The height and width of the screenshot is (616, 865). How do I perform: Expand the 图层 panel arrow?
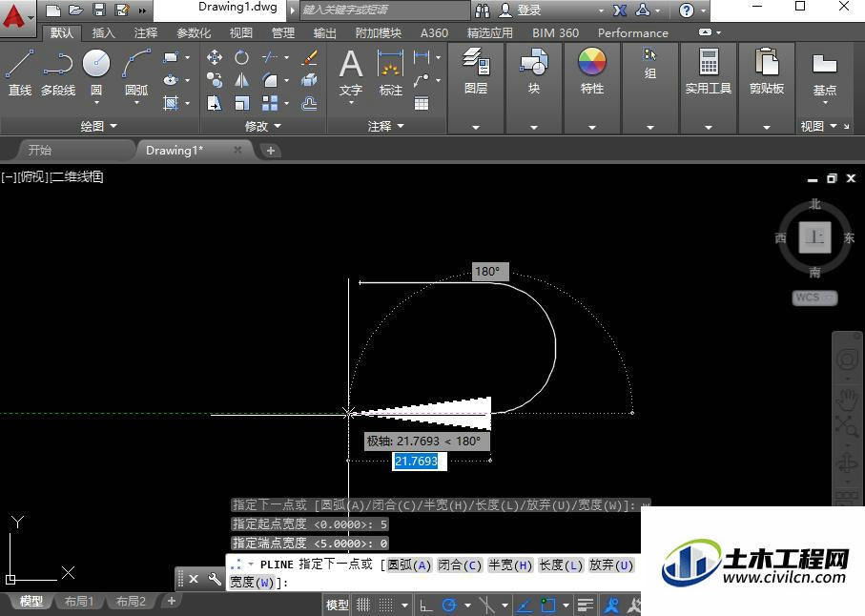(x=476, y=128)
